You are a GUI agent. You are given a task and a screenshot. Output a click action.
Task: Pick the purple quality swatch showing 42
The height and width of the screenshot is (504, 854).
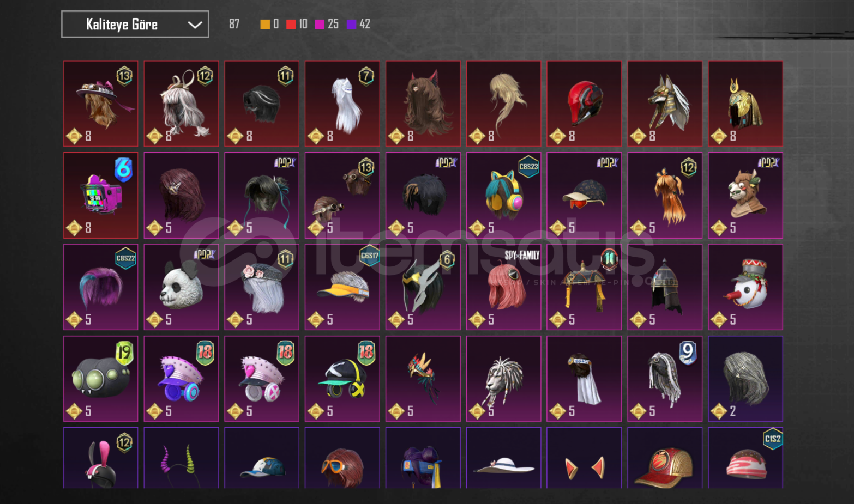coord(352,24)
